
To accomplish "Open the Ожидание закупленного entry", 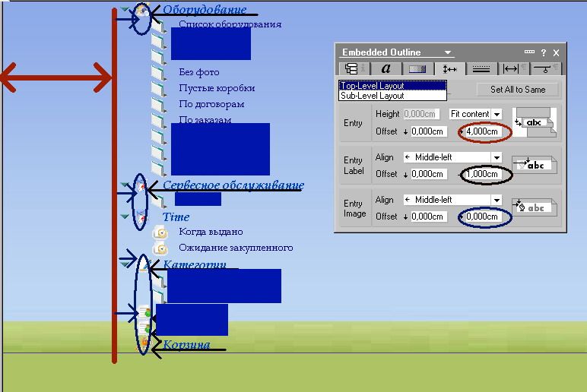I will (x=235, y=248).
